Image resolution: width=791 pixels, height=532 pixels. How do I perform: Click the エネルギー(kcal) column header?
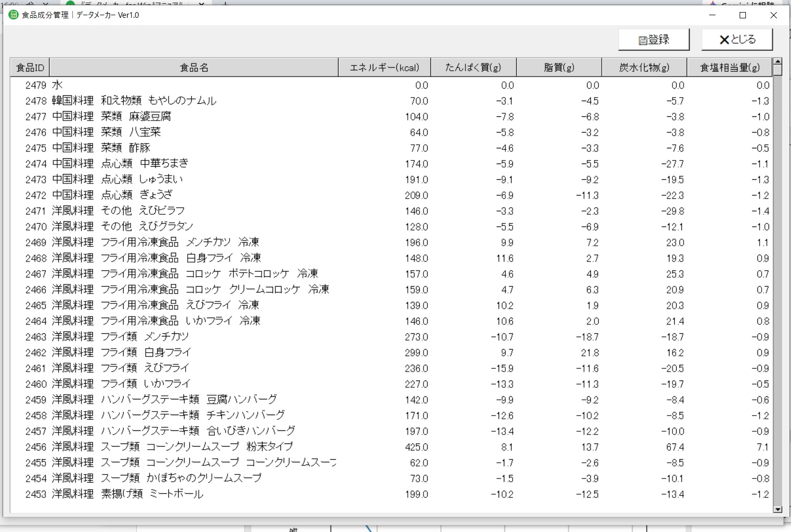[x=385, y=68]
